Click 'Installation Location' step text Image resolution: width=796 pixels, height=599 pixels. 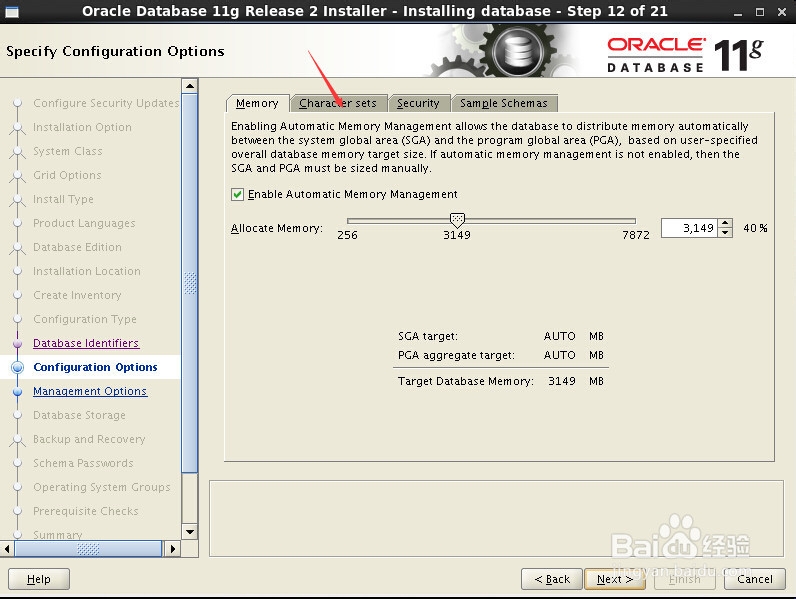coord(87,271)
